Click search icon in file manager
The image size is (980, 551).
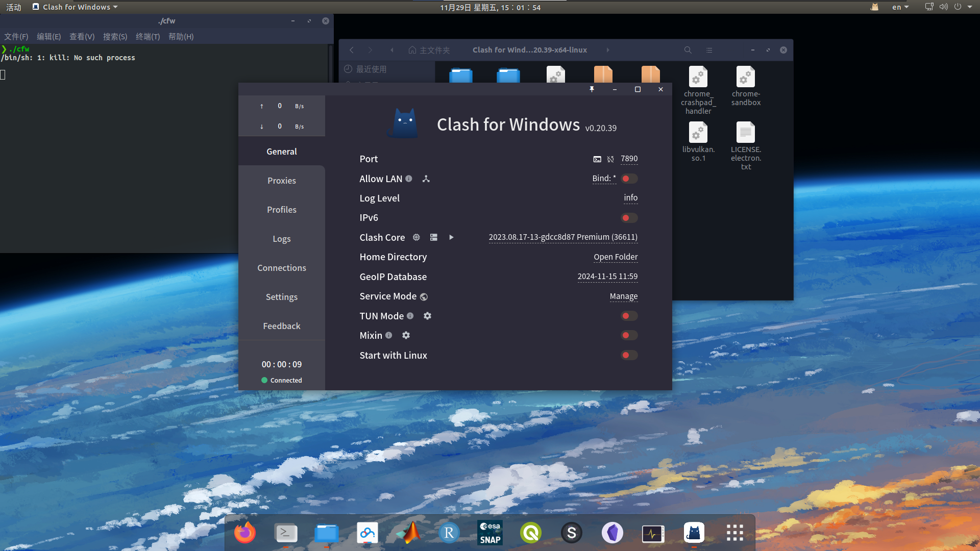click(688, 50)
